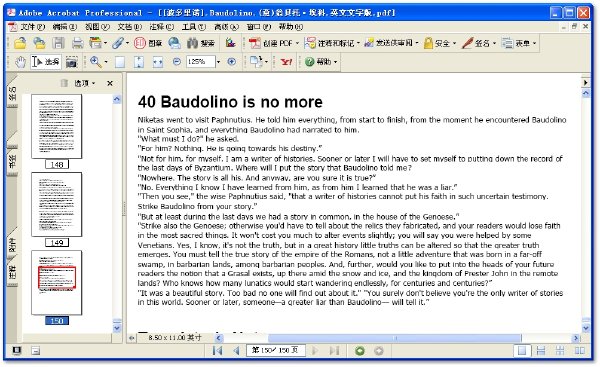Switch to Continuous Facing layout

(x=560, y=351)
